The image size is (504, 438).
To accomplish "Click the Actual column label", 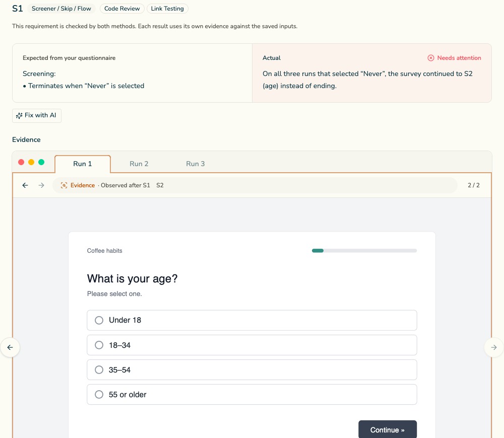I will point(272,58).
